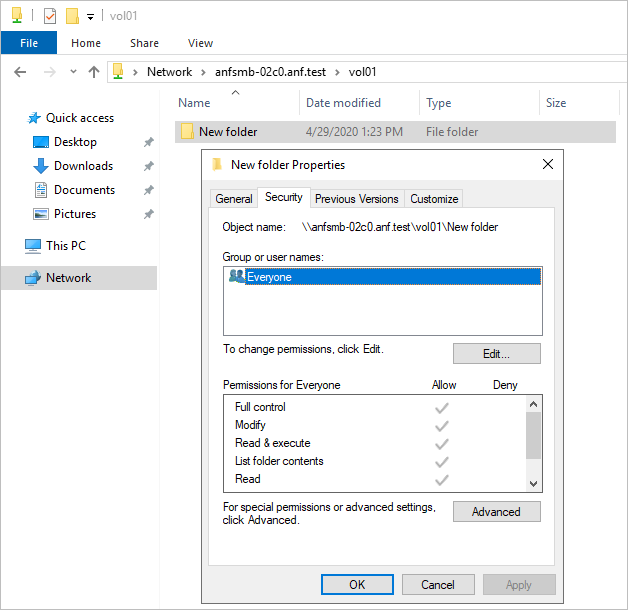628x610 pixels.
Task: Click the Properties checkmark quick access icon
Action: click(50, 16)
